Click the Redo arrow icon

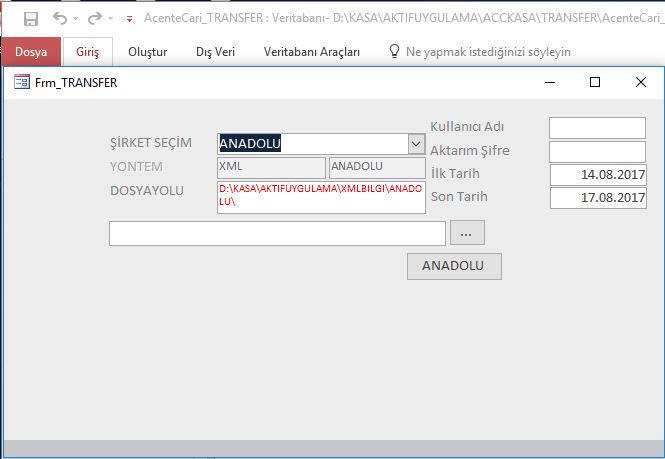tap(95, 19)
